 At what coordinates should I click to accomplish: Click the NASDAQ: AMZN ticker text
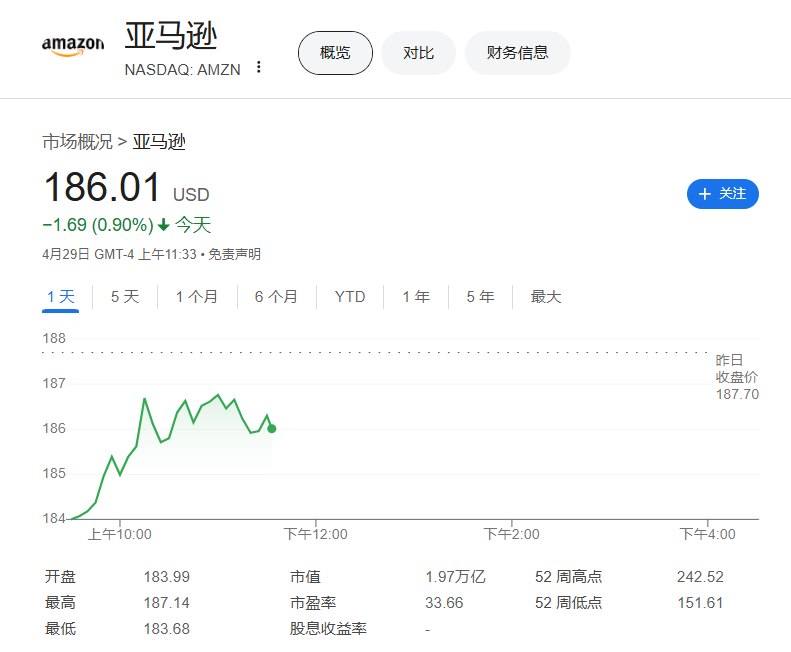183,70
